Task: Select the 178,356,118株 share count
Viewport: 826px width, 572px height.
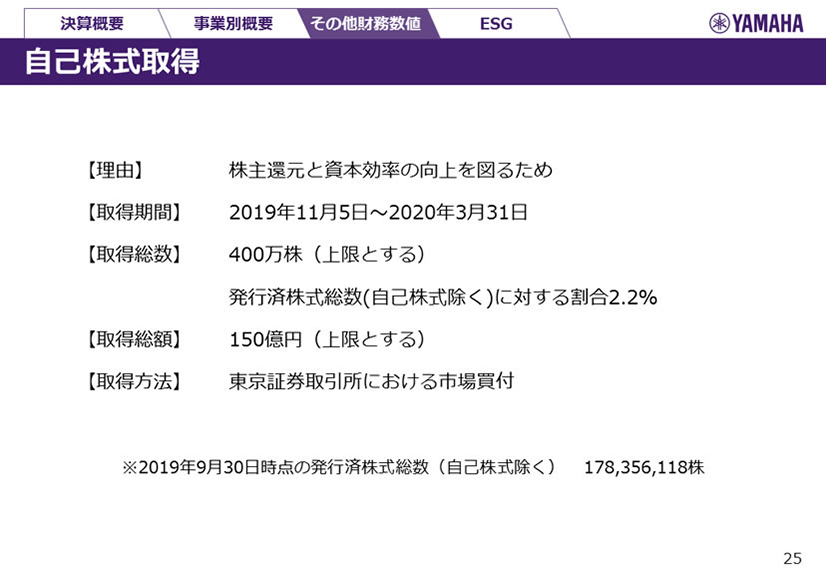Action: point(643,467)
